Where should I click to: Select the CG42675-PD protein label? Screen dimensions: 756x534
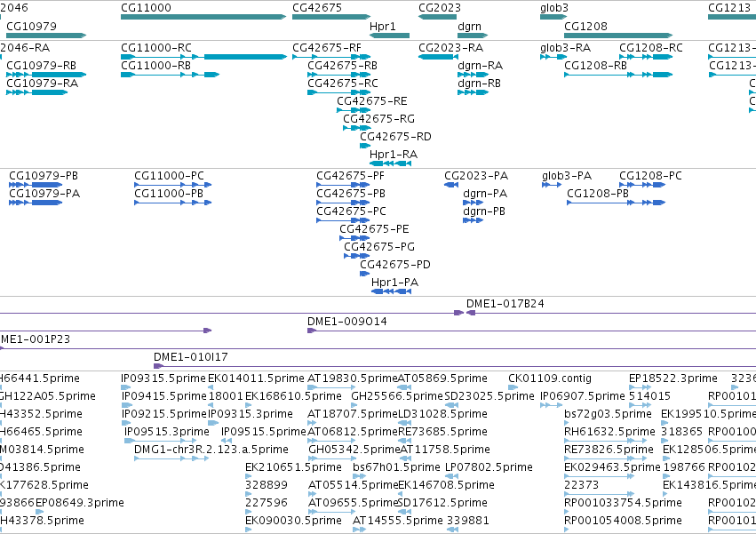tap(395, 265)
